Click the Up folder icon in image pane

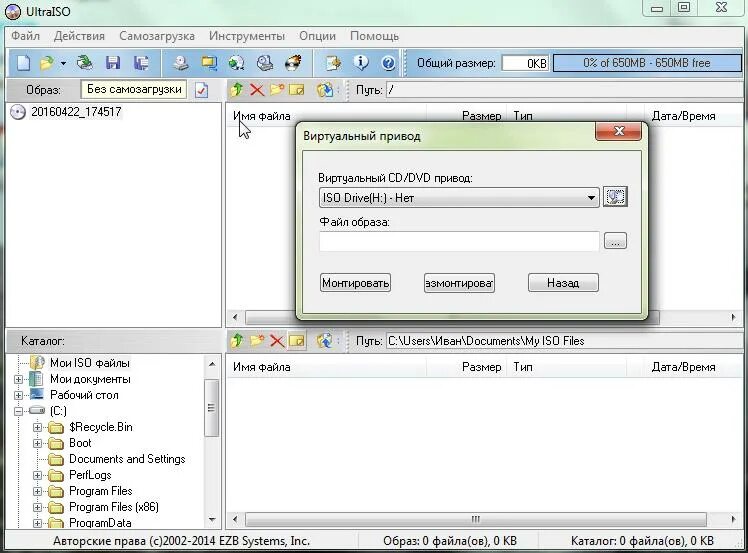(237, 90)
